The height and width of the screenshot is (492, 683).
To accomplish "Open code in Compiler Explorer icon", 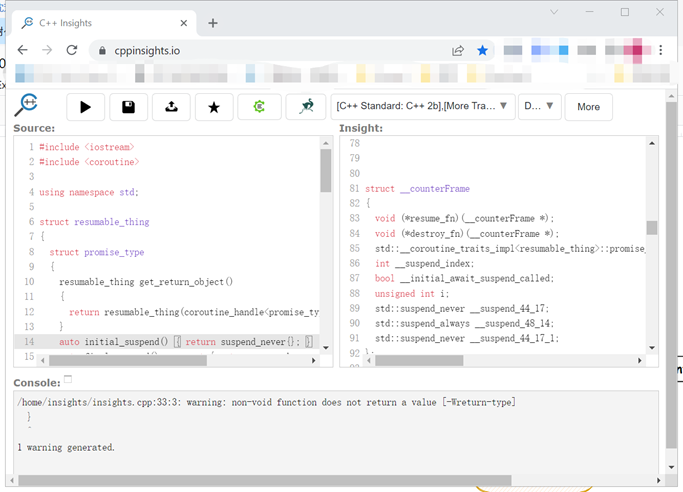I will tap(259, 107).
